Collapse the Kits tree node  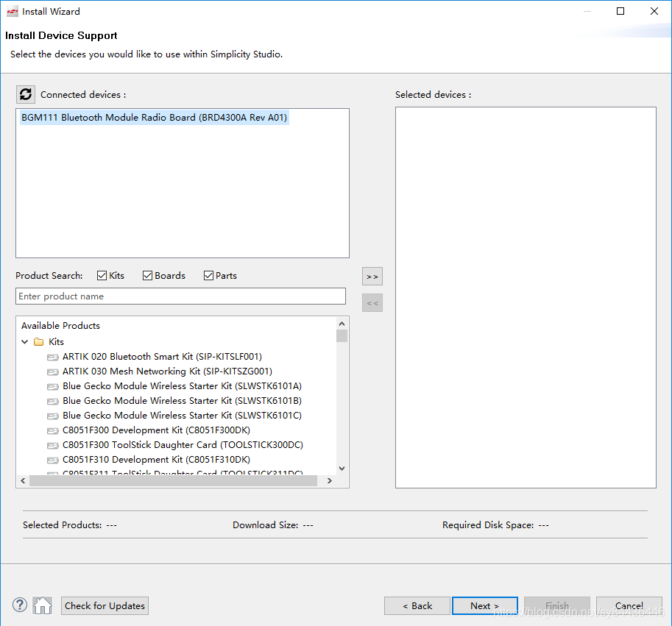coord(25,341)
